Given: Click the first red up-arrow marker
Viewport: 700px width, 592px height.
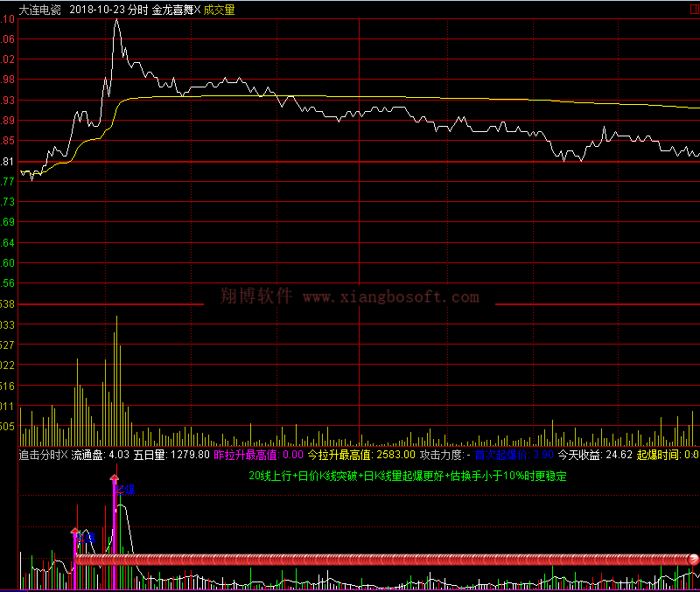Looking at the screenshot, I should pos(75,532).
